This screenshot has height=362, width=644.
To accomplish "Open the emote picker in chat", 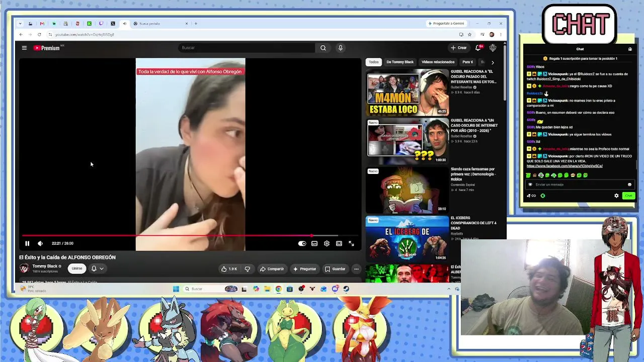I will coord(629,185).
